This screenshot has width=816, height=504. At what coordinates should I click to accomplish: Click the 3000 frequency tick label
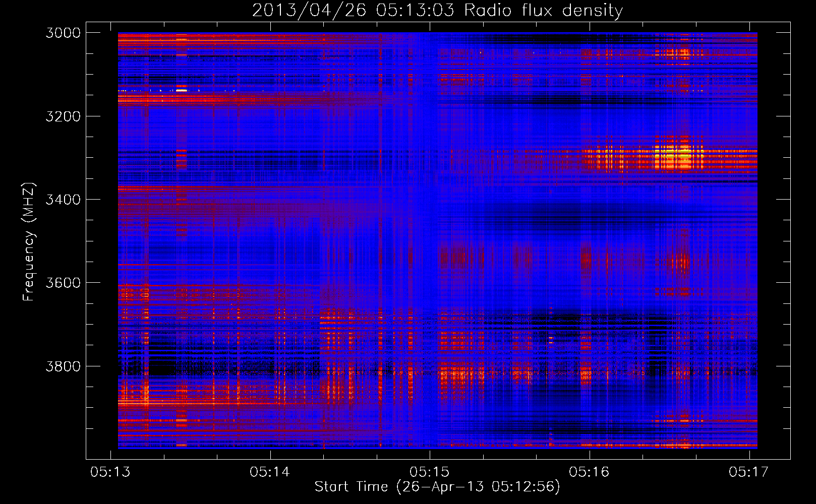pyautogui.click(x=63, y=33)
